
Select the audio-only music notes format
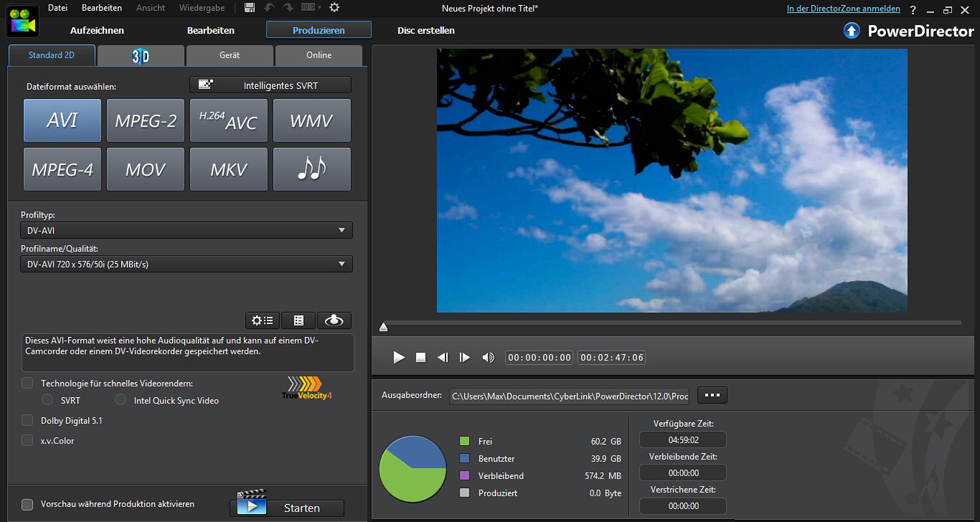tap(312, 169)
